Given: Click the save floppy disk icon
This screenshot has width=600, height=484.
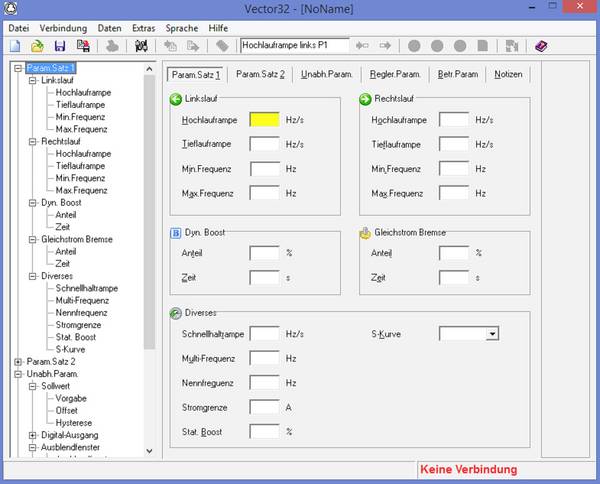Looking at the screenshot, I should coord(60,46).
